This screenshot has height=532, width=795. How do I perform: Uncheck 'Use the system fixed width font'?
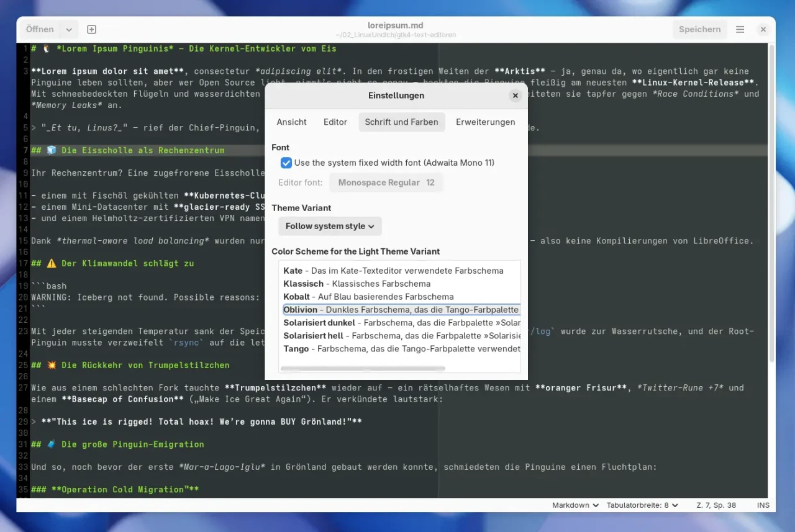pyautogui.click(x=286, y=163)
